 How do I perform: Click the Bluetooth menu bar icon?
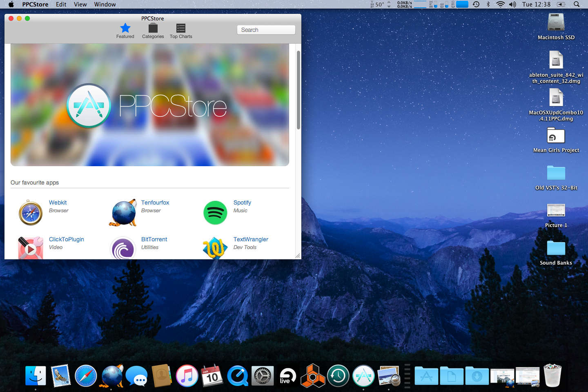[488, 4]
